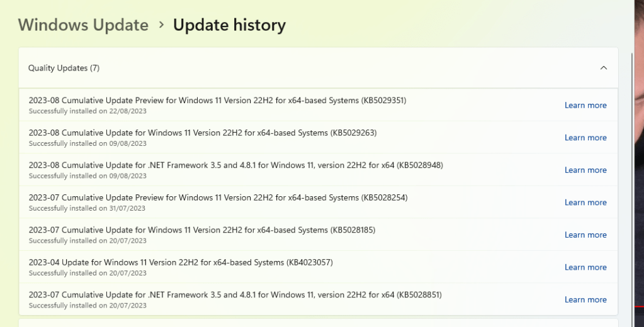644x327 pixels.
Task: Click the Quality Updates (7) header
Action: (x=319, y=68)
